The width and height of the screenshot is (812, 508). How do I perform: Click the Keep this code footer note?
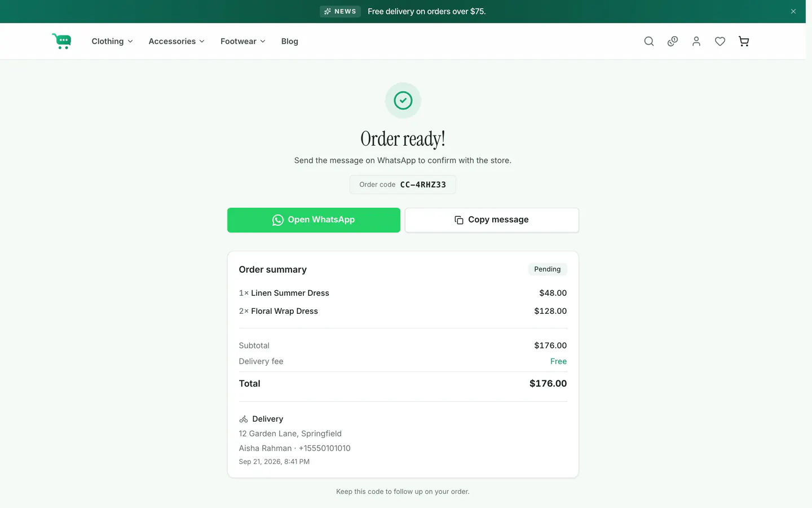(x=403, y=492)
